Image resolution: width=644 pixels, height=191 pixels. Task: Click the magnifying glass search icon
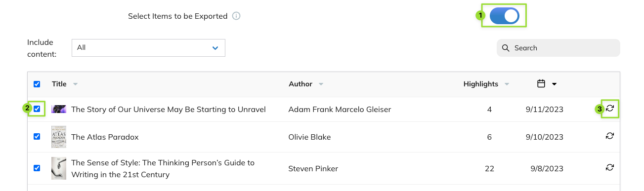[506, 48]
